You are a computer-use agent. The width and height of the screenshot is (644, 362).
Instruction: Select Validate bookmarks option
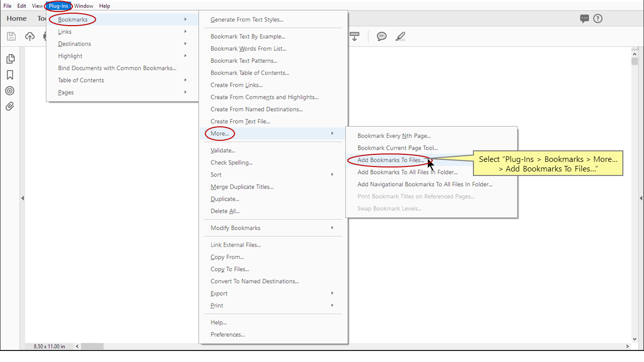pos(222,150)
